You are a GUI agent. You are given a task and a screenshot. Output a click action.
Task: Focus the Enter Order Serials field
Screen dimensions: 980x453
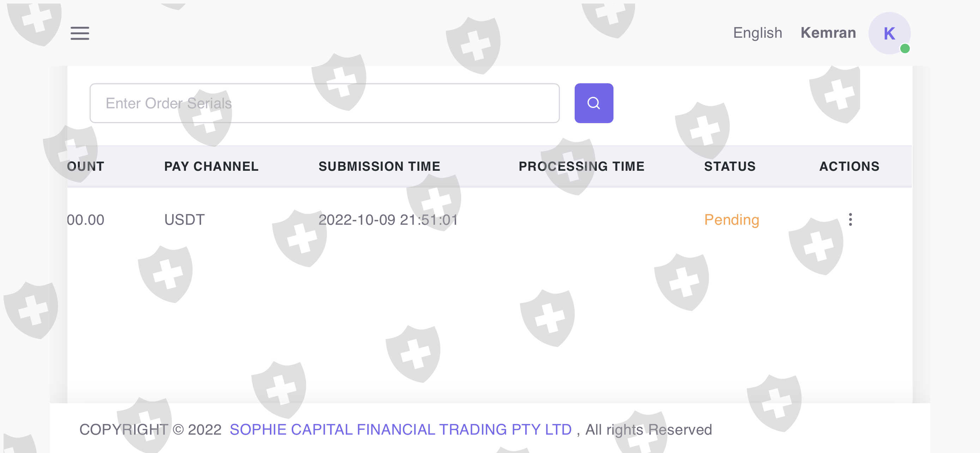point(324,103)
